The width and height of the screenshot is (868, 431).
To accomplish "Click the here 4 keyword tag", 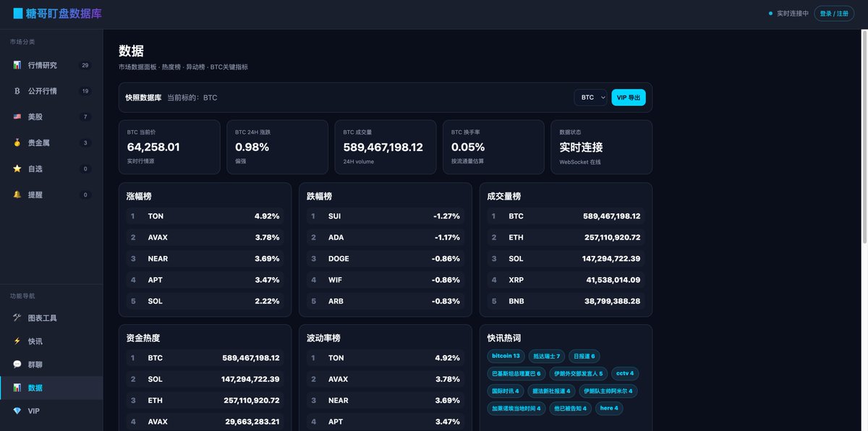I will click(x=609, y=408).
